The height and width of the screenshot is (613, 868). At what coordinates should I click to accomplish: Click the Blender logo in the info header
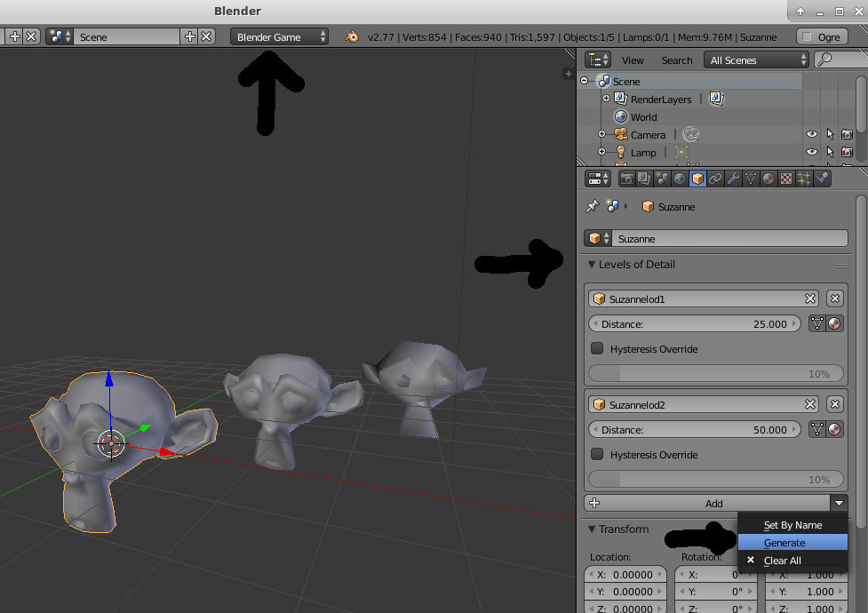pyautogui.click(x=352, y=37)
